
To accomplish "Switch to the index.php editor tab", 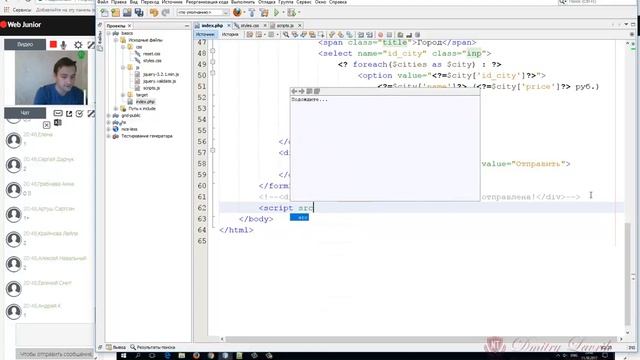I will tap(212, 25).
